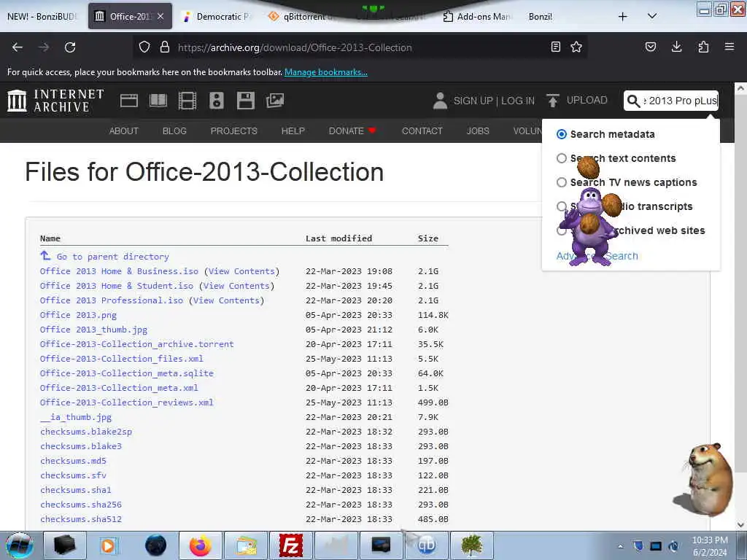Open Internet Archive home logo

pyautogui.click(x=55, y=101)
